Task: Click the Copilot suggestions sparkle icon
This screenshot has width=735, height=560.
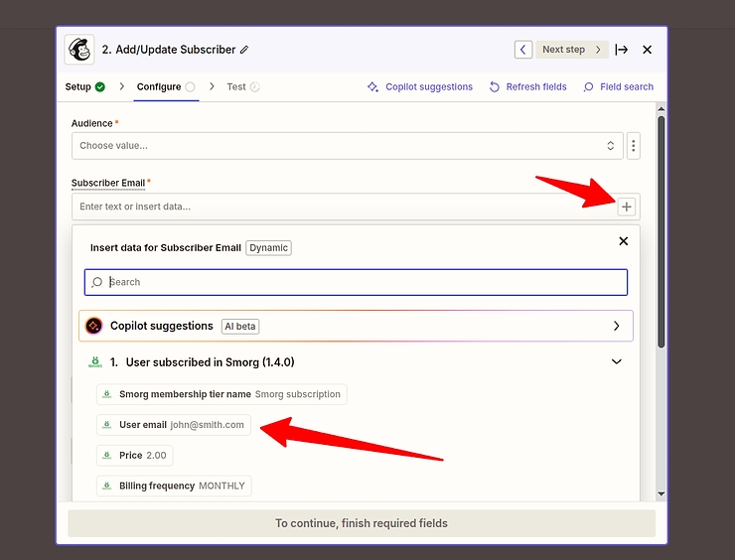Action: [372, 87]
